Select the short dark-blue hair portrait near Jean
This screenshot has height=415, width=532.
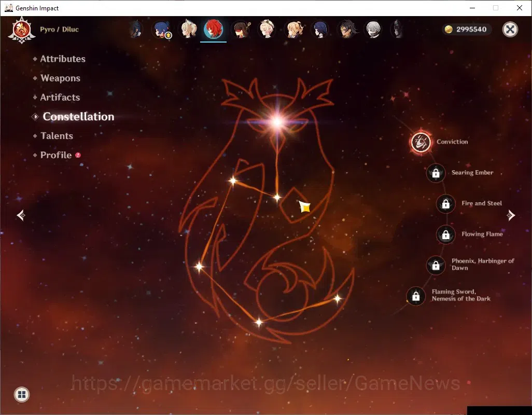(x=320, y=30)
